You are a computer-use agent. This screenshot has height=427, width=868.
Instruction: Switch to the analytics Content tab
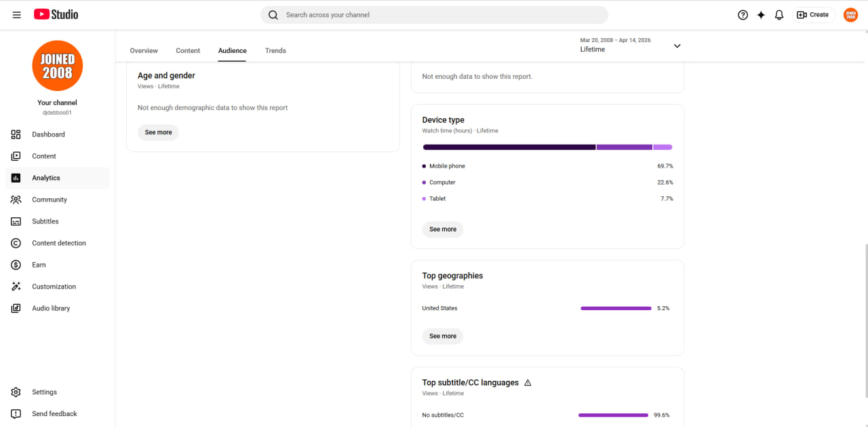[188, 51]
